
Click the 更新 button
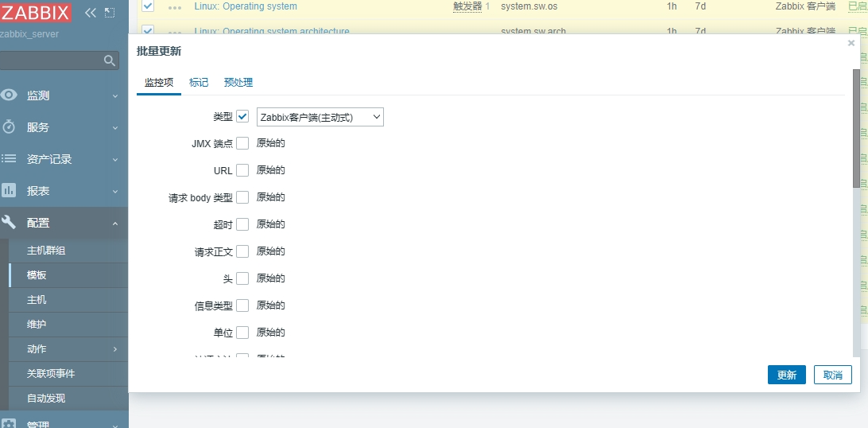[786, 375]
